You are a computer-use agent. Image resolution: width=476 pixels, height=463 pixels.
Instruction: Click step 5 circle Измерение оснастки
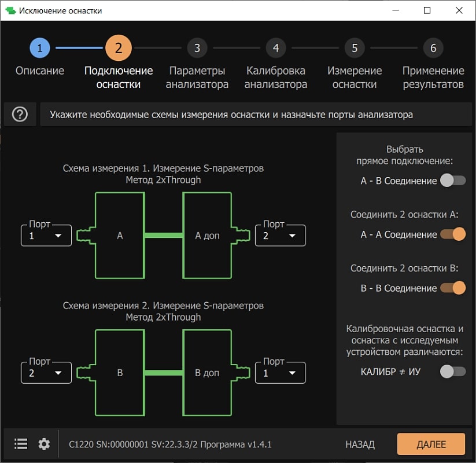click(x=355, y=48)
